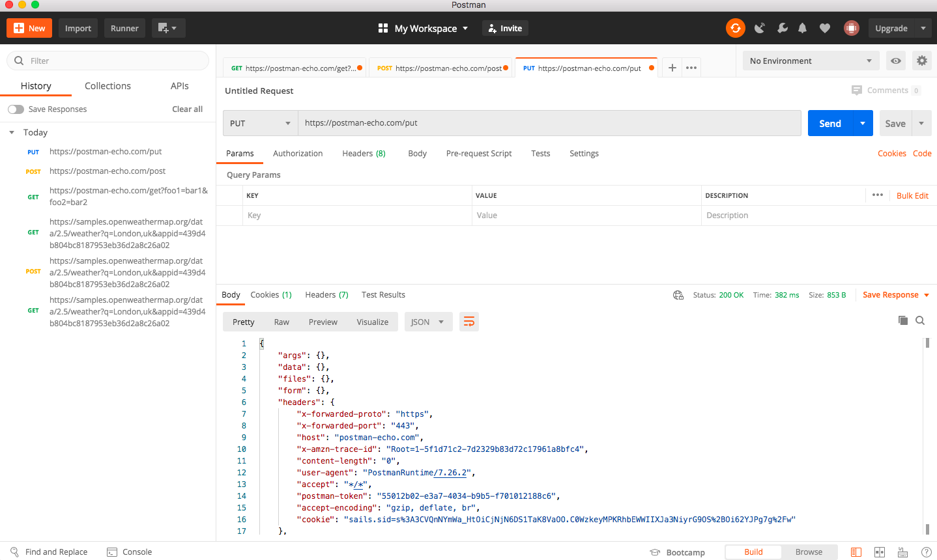Viewport: 937px width, 560px height.
Task: Click the sync status icon
Action: pyautogui.click(x=735, y=28)
